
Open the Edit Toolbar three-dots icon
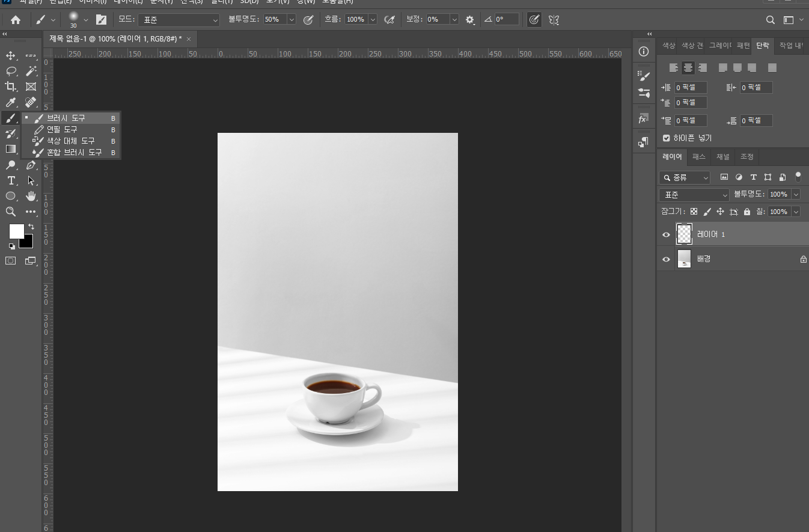[31, 212]
